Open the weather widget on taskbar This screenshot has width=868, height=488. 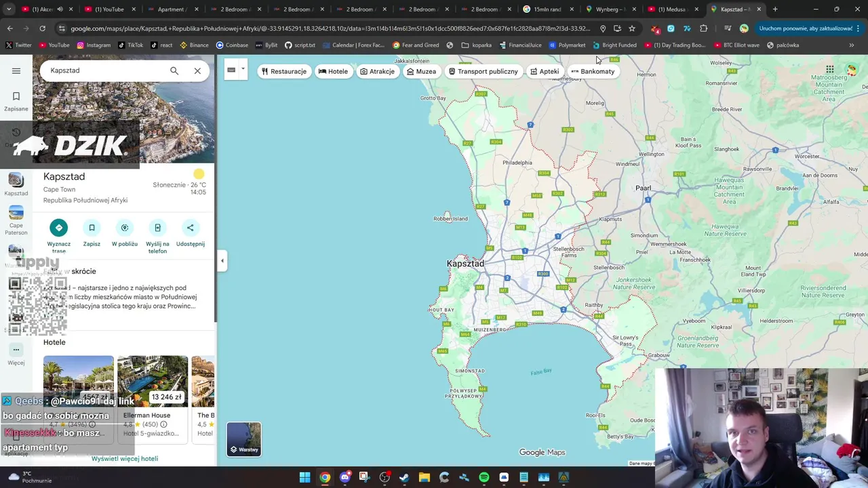click(x=30, y=477)
